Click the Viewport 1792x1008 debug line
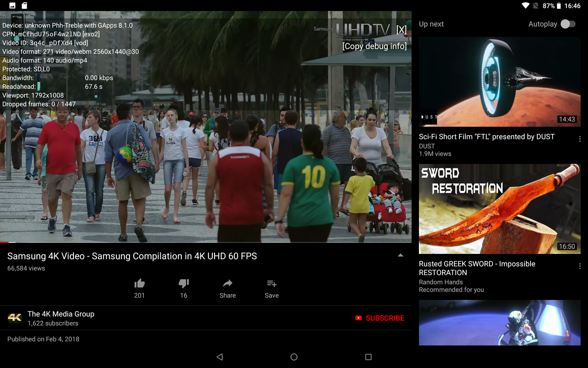Screen dimensions: 588x368 click(x=33, y=95)
